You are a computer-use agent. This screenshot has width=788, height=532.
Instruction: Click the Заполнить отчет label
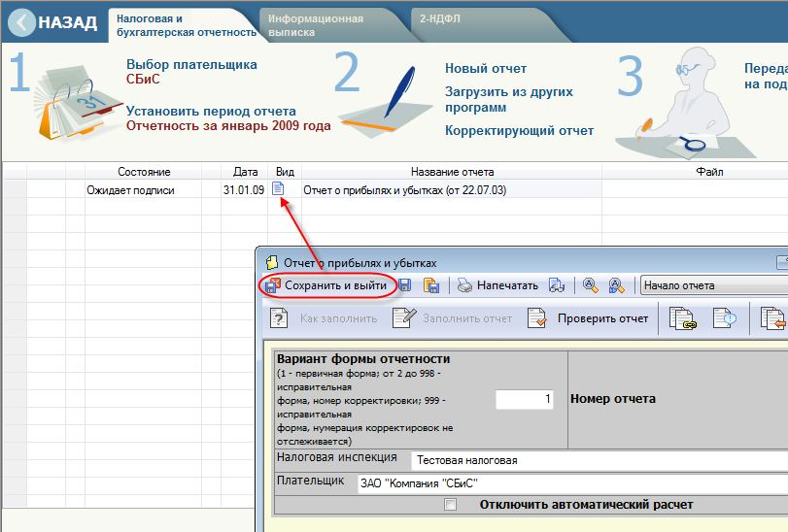467,318
